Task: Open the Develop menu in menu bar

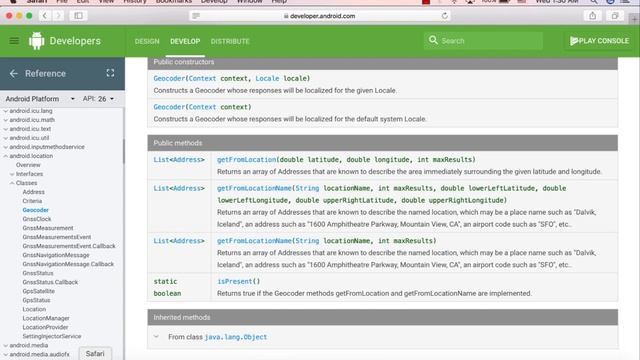Action: 214,2
